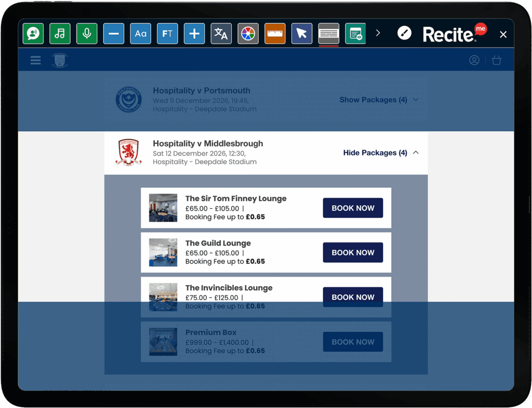Select Hospitality v Portsmouth title
532x408 pixels.
point(202,90)
